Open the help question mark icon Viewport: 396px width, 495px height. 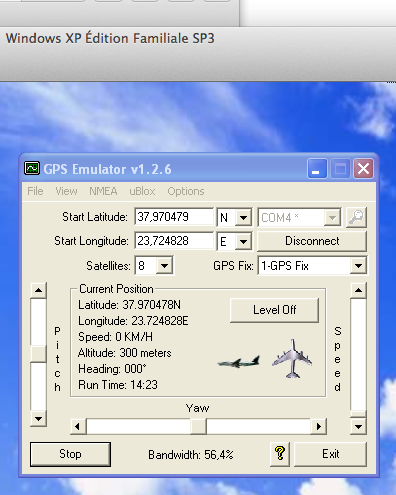tap(280, 454)
